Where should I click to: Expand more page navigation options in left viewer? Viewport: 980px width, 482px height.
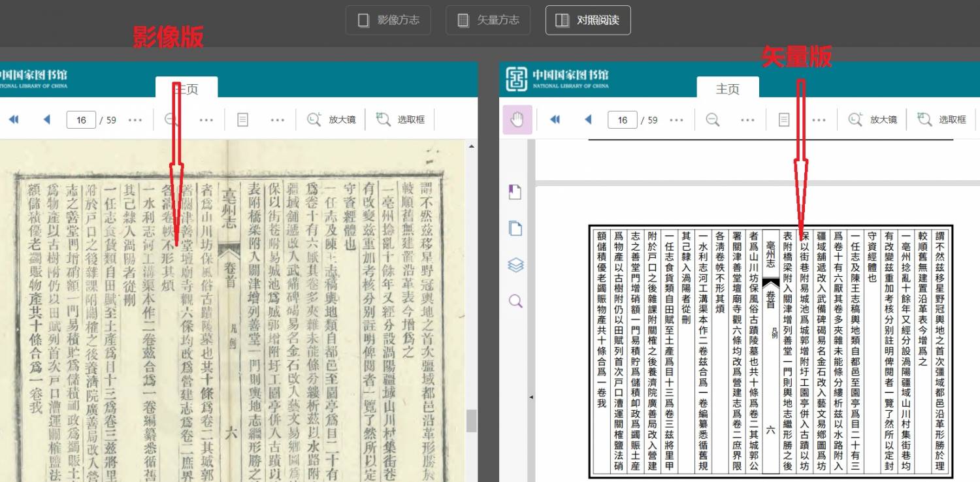[135, 120]
